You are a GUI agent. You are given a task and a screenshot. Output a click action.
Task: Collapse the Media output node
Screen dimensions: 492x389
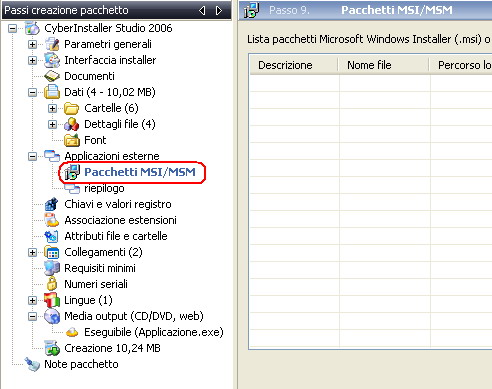[x=32, y=316]
